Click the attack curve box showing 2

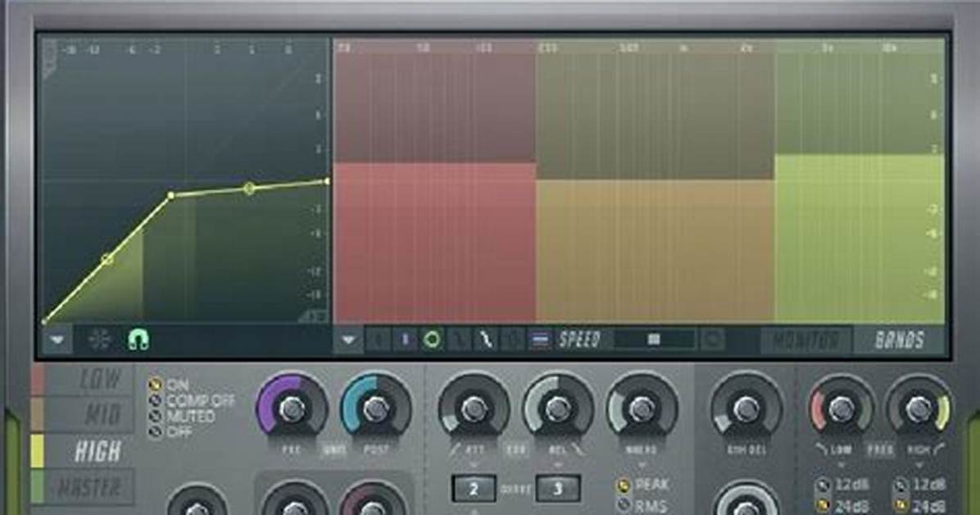[x=474, y=489]
